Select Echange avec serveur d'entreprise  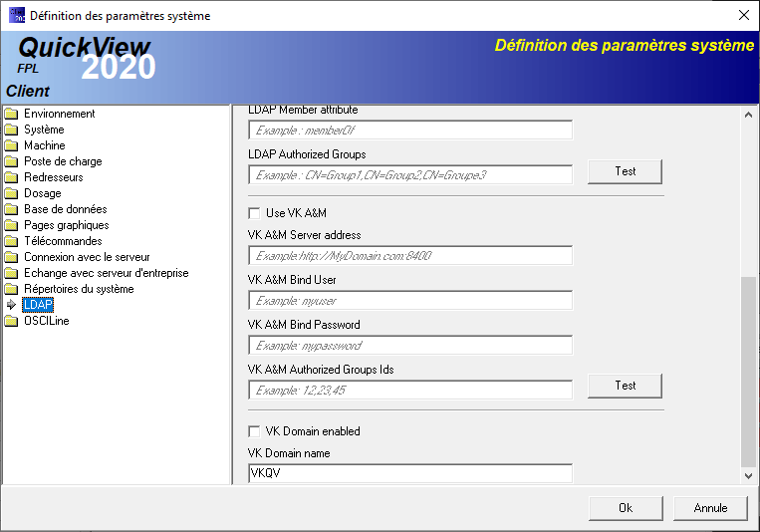[107, 273]
